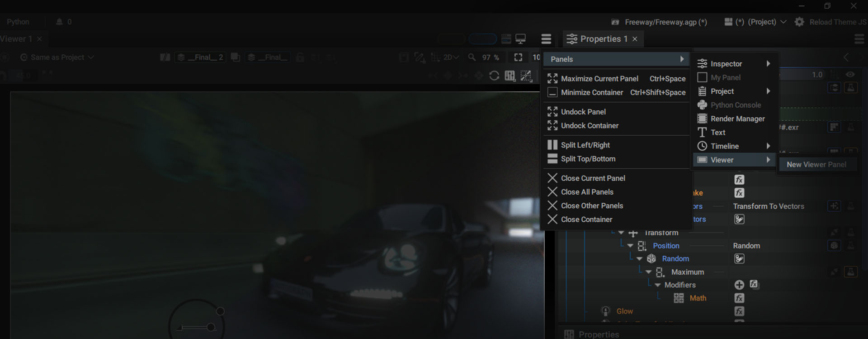Viewport: 868px width, 339px height.
Task: Select Python Console from panels list
Action: tap(734, 105)
